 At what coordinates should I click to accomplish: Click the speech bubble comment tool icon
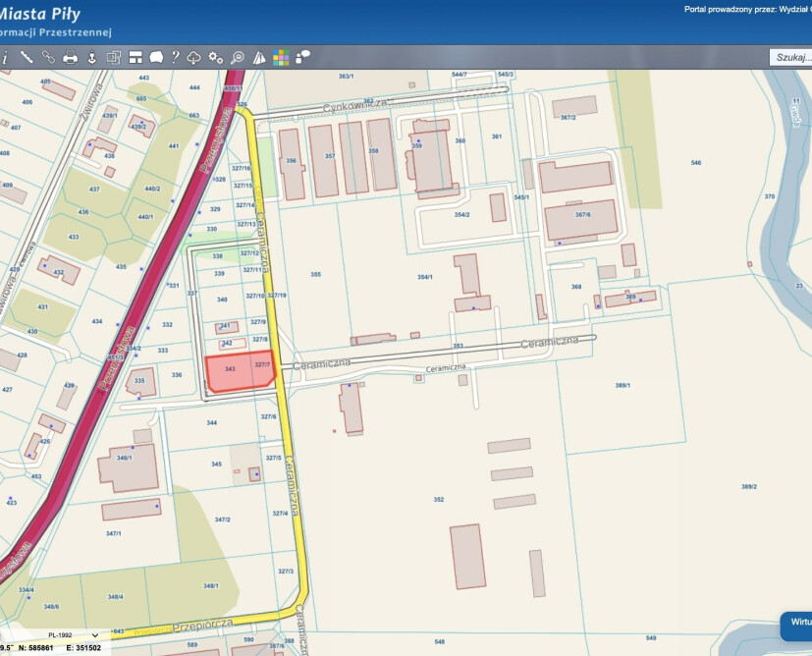tap(155, 57)
